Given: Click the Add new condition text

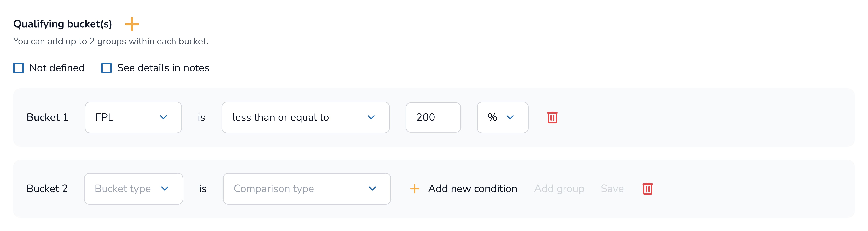Looking at the screenshot, I should pos(472,189).
